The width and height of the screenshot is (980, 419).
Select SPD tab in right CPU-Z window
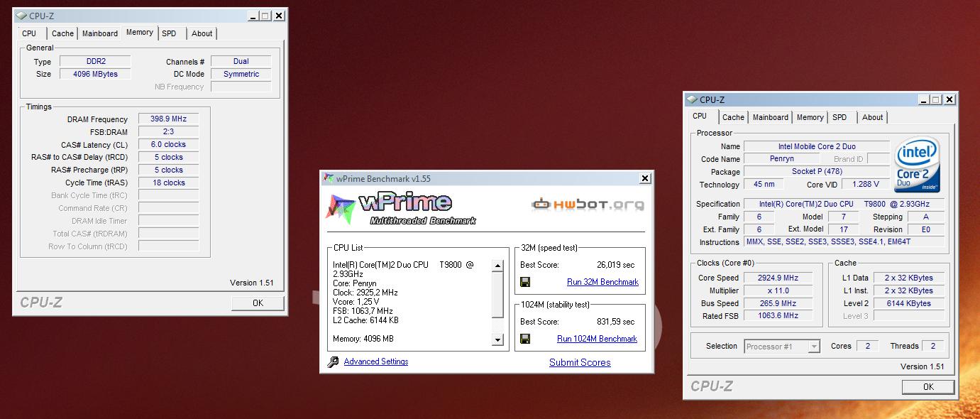(x=839, y=117)
